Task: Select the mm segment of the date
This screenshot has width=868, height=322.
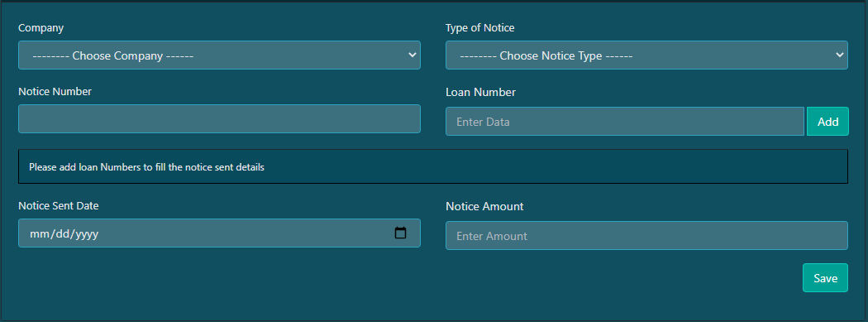Action: point(39,234)
